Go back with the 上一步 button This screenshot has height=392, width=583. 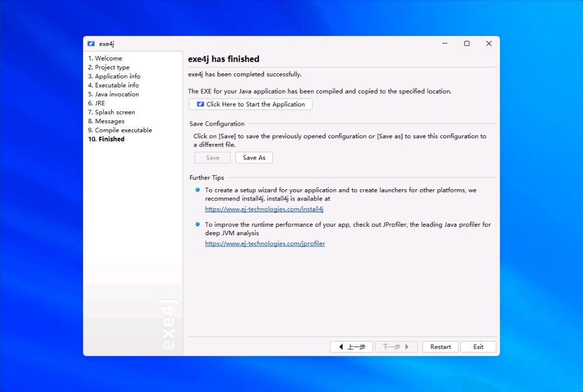pos(351,347)
